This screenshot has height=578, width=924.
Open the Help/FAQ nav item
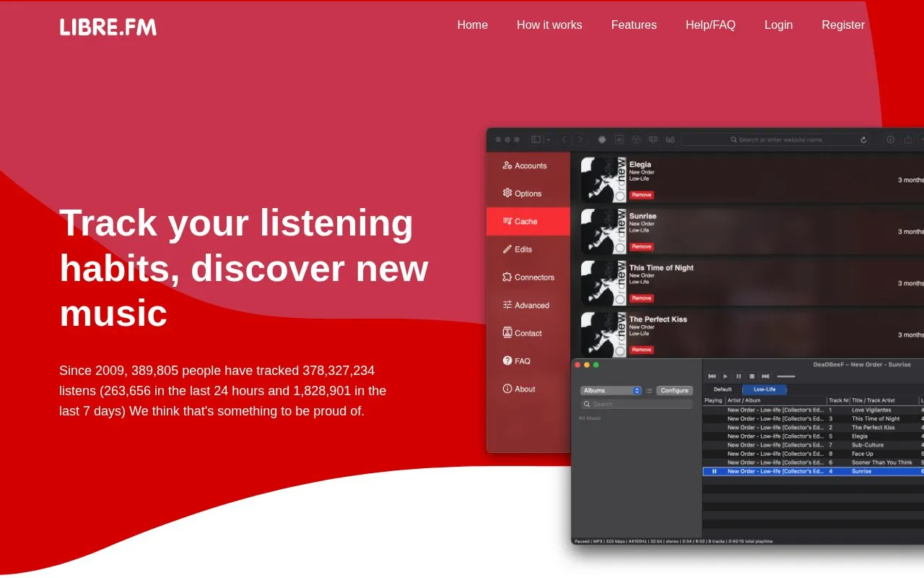(710, 25)
